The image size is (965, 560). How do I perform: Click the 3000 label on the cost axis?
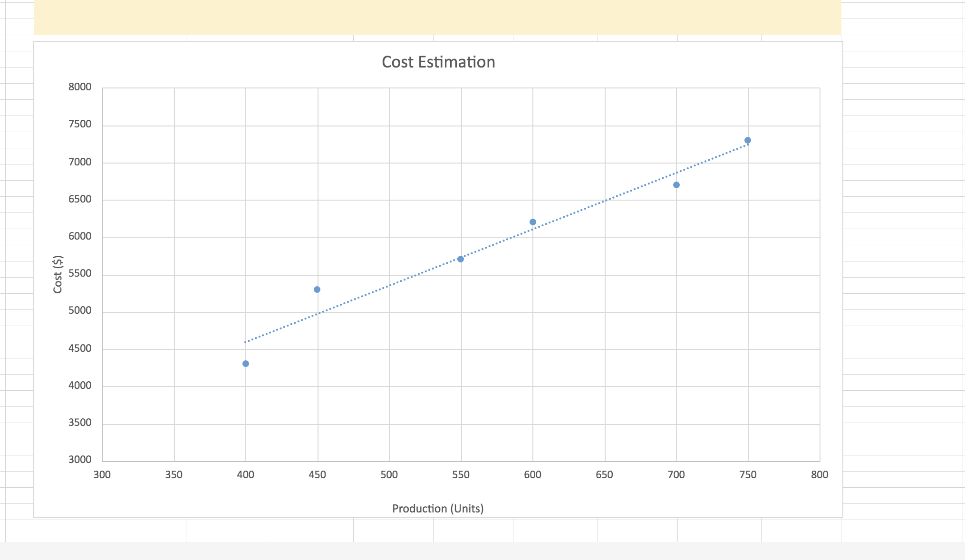coord(80,460)
